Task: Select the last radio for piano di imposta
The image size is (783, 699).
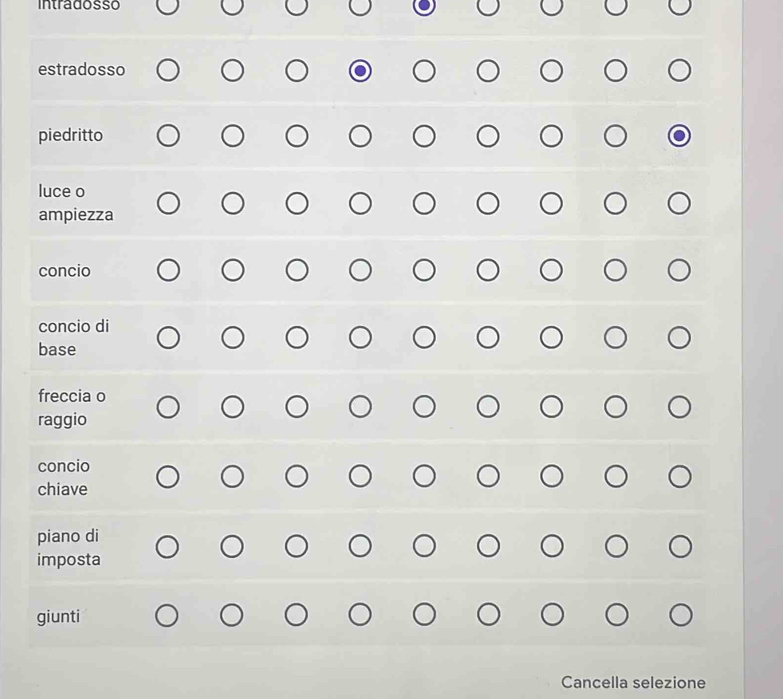Action: tap(681, 546)
